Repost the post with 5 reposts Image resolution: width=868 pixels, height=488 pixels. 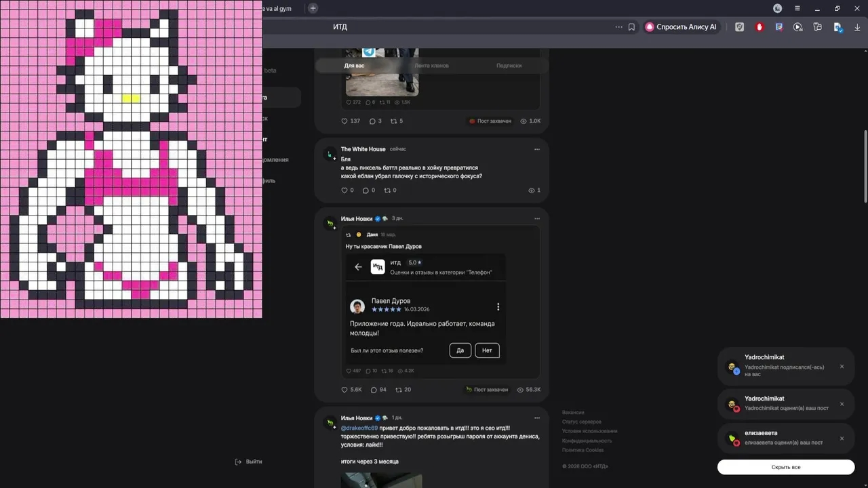[x=396, y=121]
